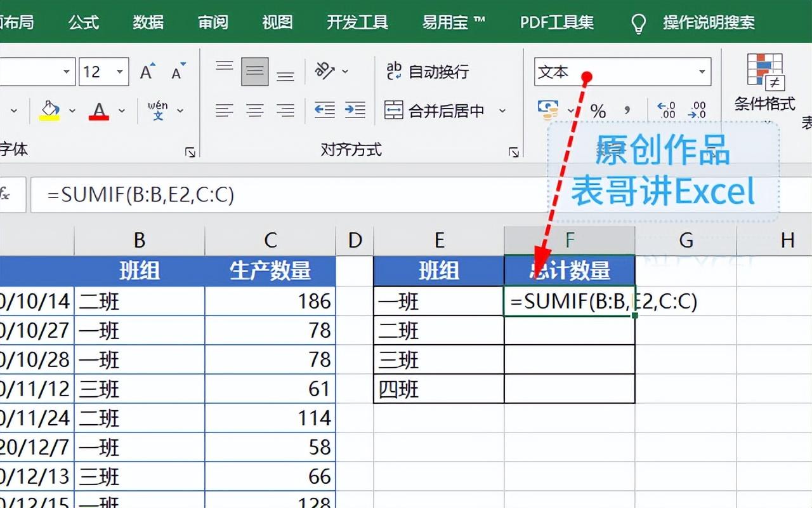
Task: Decrease the cell indent
Action: 325,110
